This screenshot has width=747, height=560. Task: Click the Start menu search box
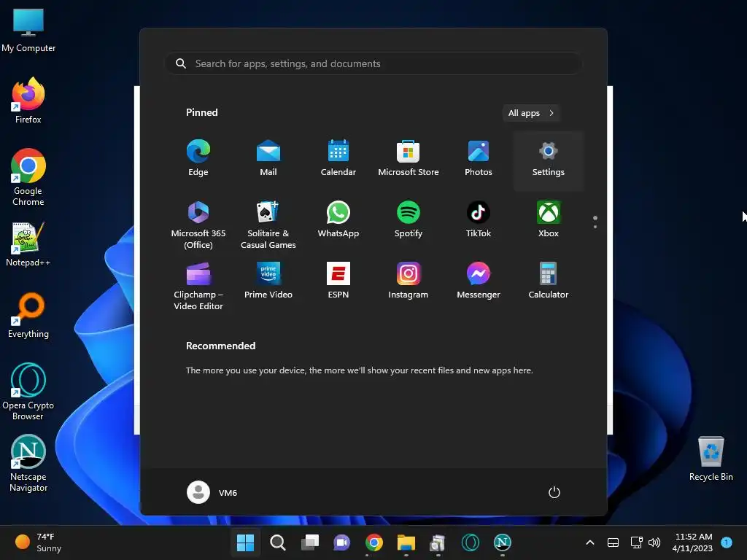pyautogui.click(x=373, y=63)
